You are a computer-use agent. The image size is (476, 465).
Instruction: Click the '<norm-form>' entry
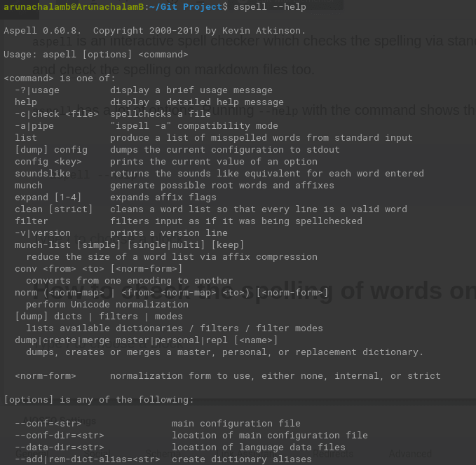(46, 376)
